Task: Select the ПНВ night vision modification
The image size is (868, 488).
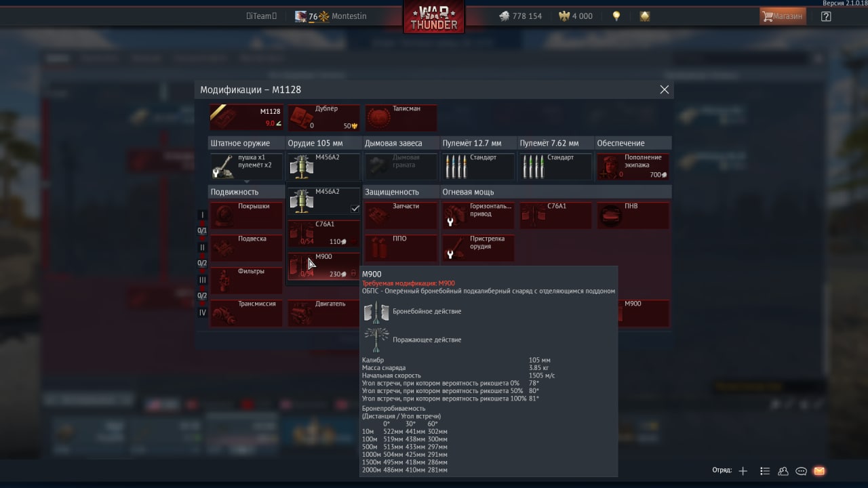Action: 633,215
